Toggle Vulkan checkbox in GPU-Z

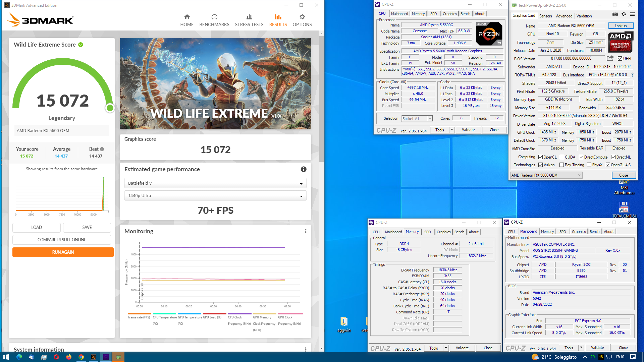point(540,165)
